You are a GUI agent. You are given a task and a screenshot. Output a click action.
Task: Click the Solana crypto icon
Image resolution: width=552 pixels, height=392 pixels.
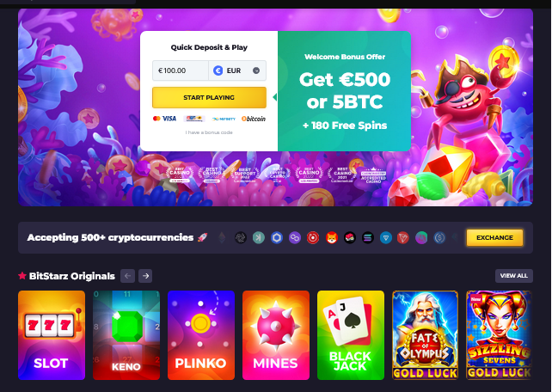coord(368,238)
